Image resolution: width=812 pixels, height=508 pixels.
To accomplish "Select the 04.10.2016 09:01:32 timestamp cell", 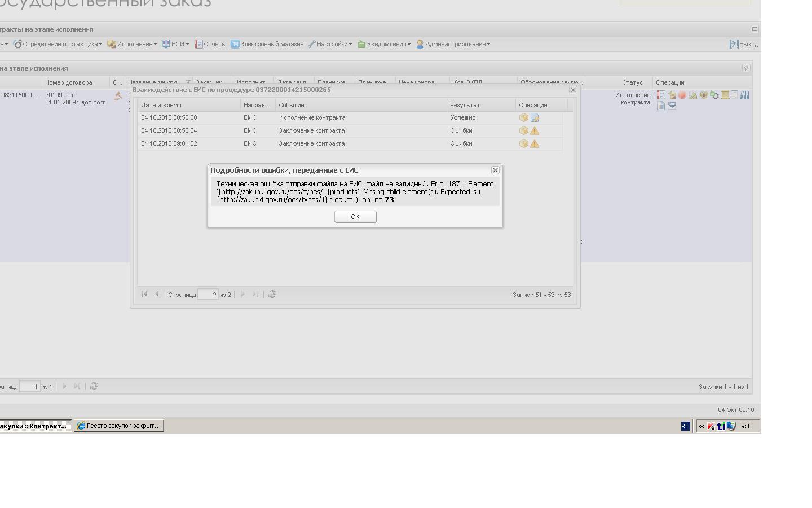I will 169,143.
